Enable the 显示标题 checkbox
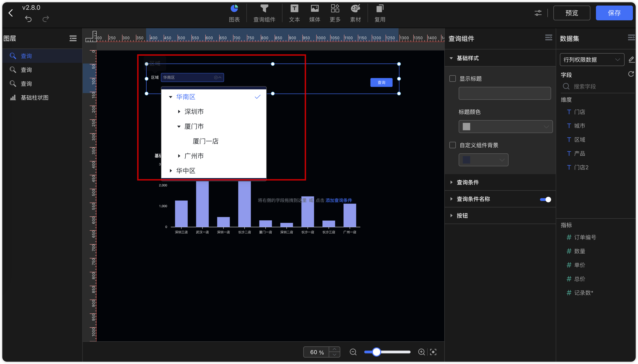This screenshot has height=364, width=638. coord(452,79)
